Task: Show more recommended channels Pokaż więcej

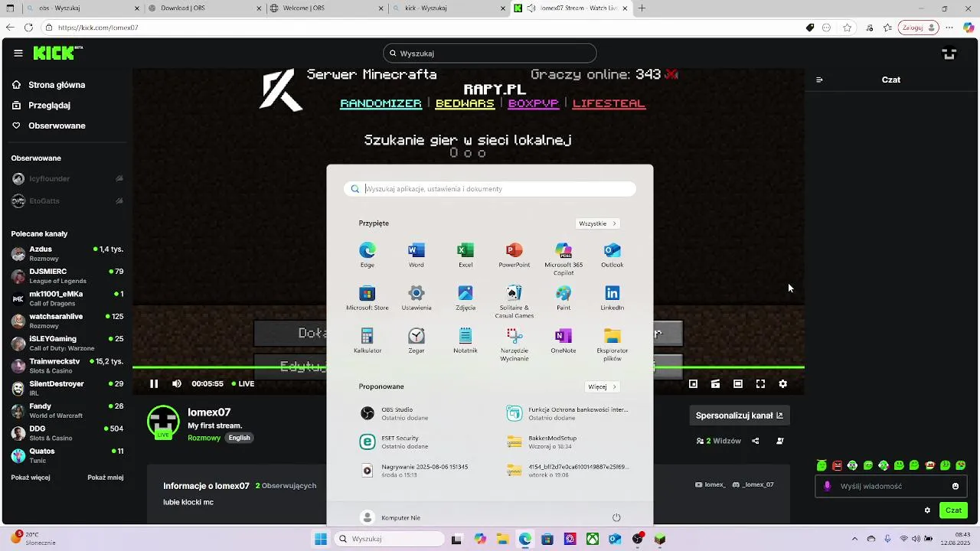Action: point(31,478)
